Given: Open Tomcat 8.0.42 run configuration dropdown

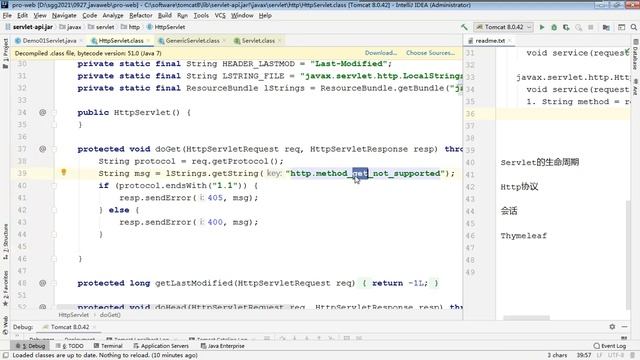Looking at the screenshot, I should 503,27.
